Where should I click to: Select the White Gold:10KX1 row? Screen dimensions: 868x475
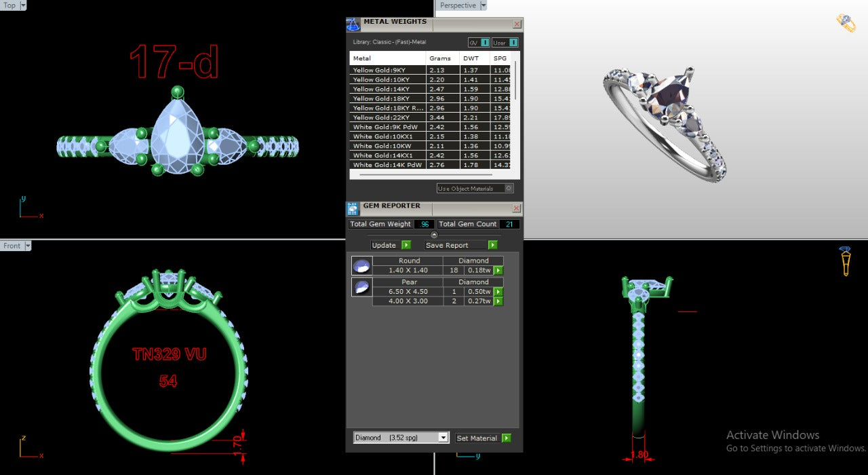click(431, 136)
